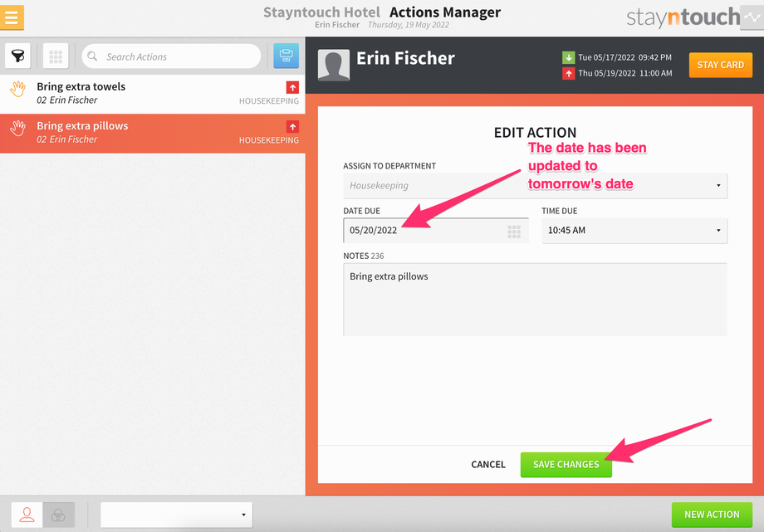The image size is (764, 532).
Task: Click the Actions Manager title
Action: pyautogui.click(x=445, y=12)
